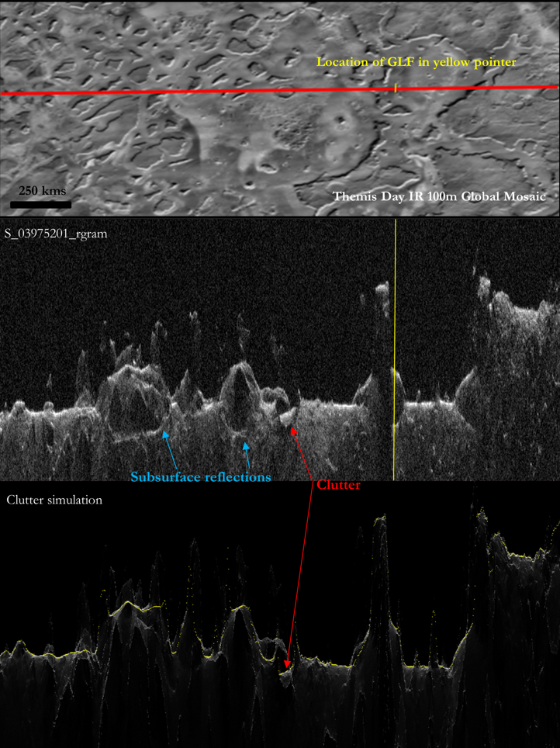560x748 pixels.
Task: Click the 'S_03975201_rgram' label
Action: click(x=56, y=234)
